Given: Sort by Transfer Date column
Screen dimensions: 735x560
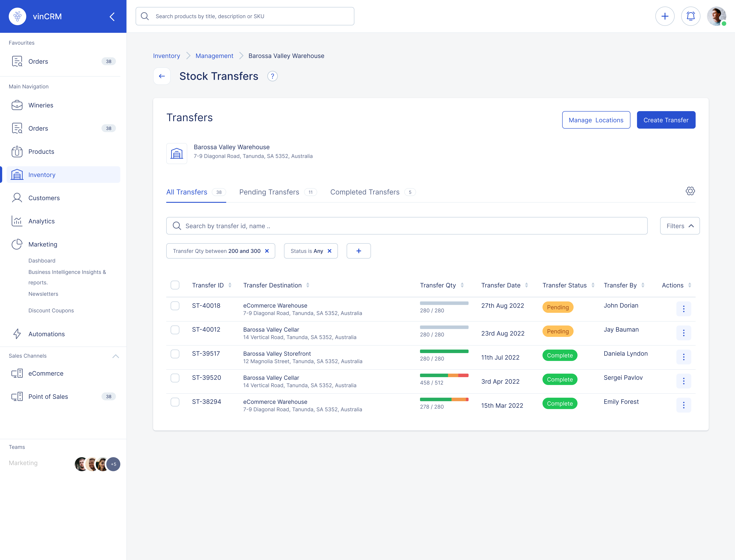Looking at the screenshot, I should [x=526, y=285].
